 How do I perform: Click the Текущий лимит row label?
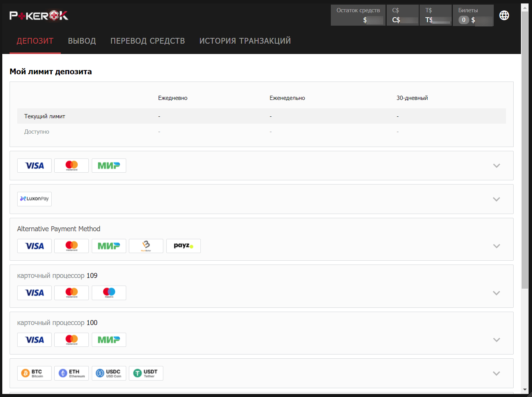pyautogui.click(x=45, y=116)
